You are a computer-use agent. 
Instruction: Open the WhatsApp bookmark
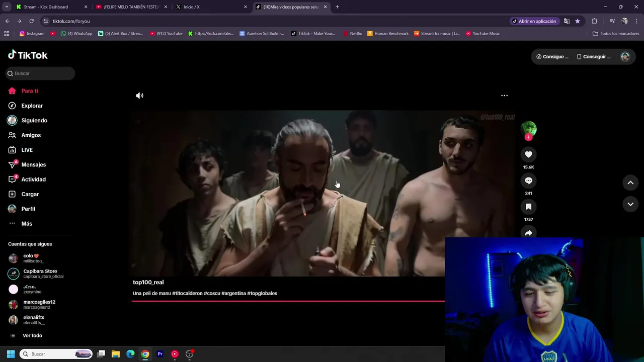[x=76, y=34]
